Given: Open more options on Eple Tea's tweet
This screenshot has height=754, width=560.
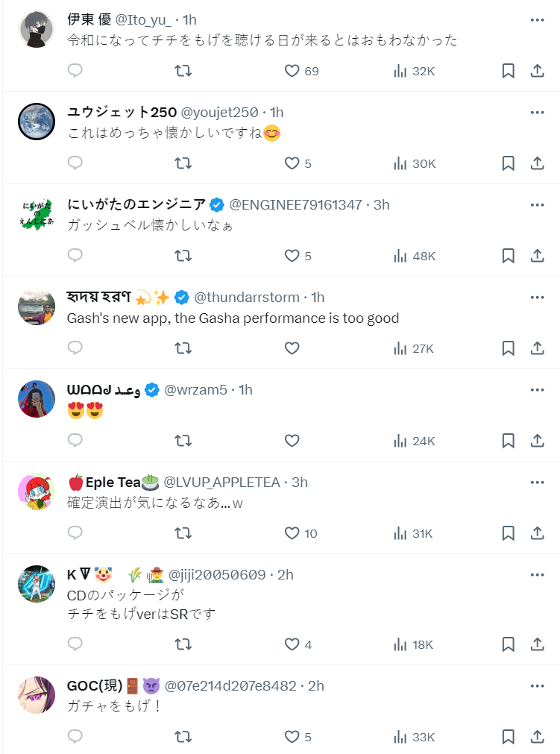Looking at the screenshot, I should point(537,482).
